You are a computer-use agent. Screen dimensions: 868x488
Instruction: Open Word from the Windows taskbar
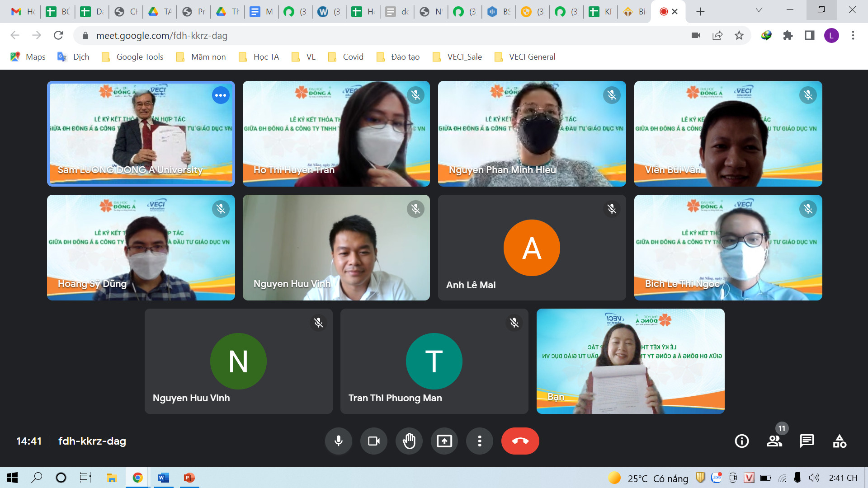click(163, 478)
